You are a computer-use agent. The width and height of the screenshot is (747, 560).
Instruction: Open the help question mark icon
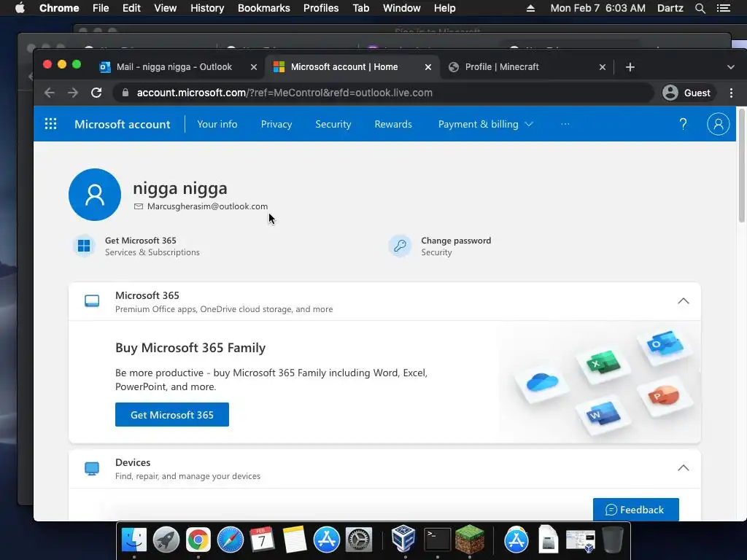click(683, 124)
